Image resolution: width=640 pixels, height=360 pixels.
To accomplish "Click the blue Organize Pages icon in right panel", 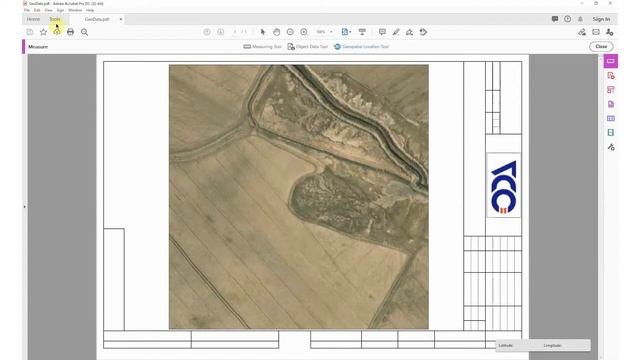I will pos(611,118).
